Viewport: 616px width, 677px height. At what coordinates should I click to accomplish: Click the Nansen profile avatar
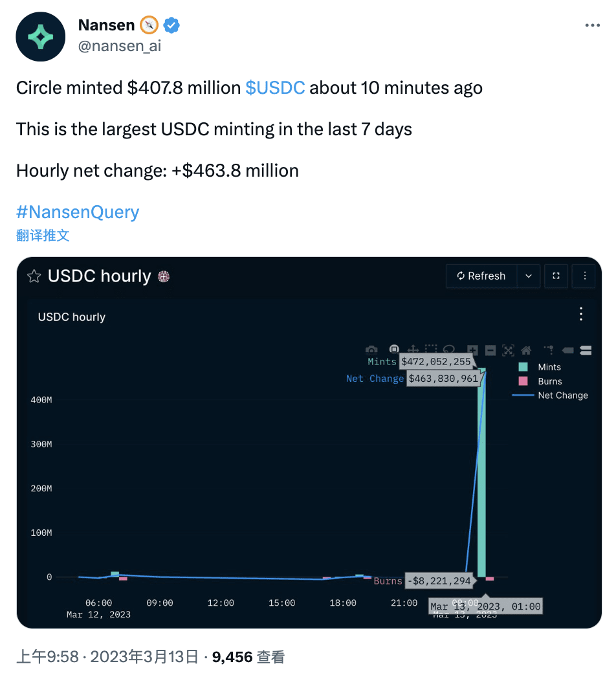[40, 36]
